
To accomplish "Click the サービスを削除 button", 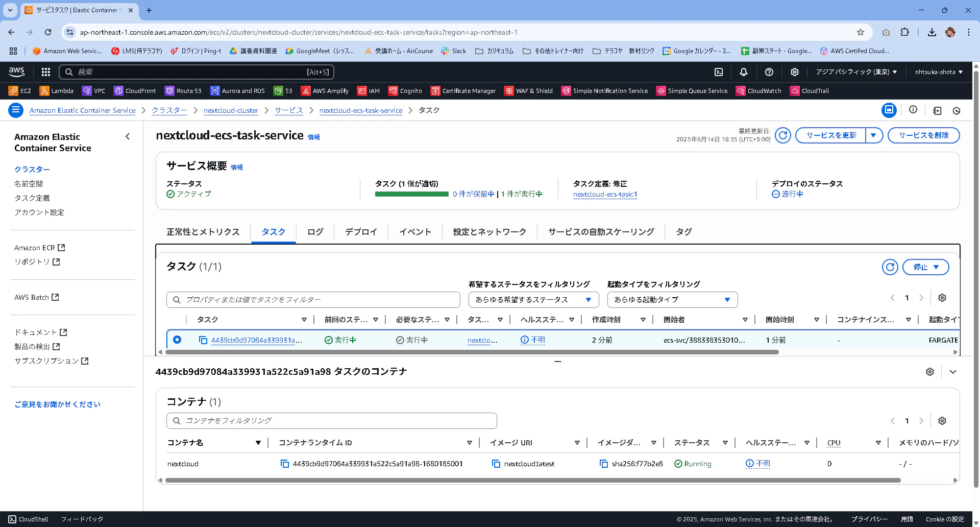I will tap(924, 135).
